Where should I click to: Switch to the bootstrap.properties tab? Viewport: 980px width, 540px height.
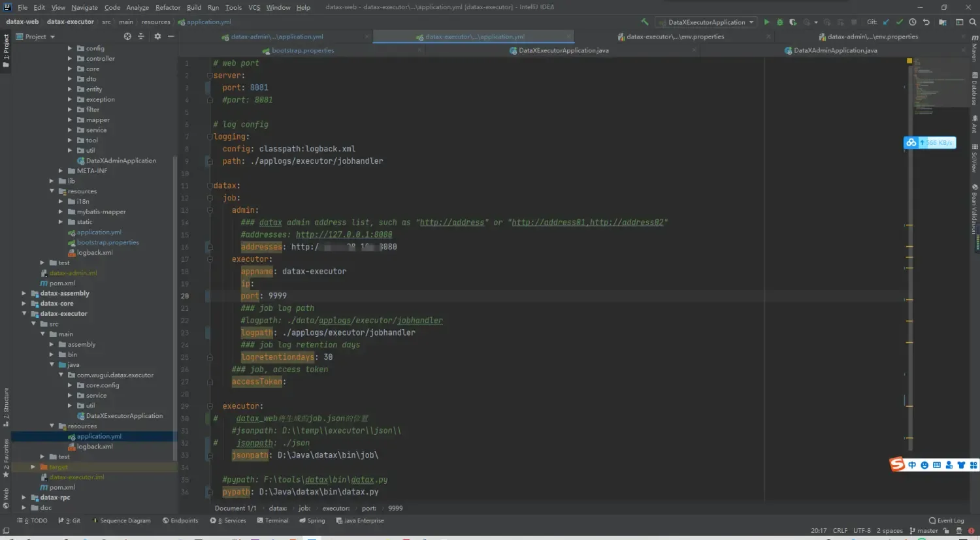coord(298,50)
